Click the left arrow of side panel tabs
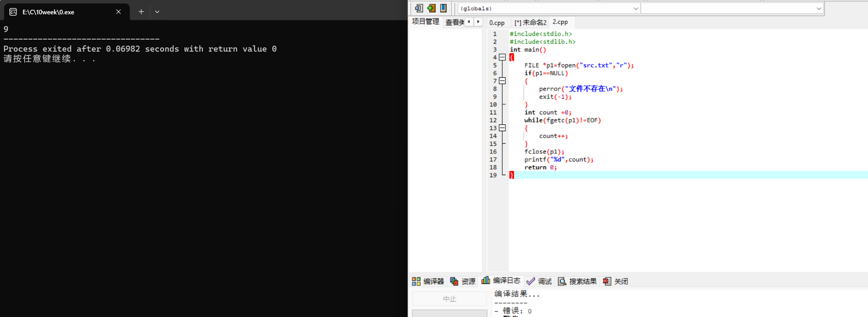The width and height of the screenshot is (868, 317). [x=469, y=22]
